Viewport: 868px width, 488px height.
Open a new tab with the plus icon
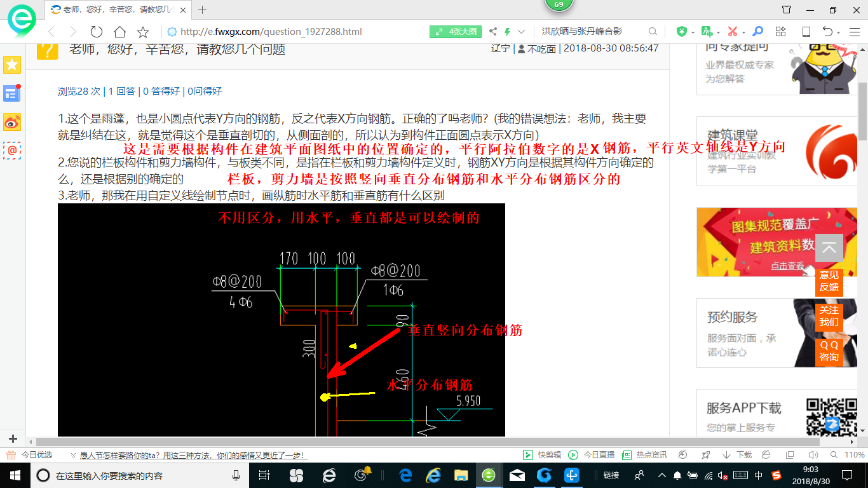pyautogui.click(x=203, y=10)
